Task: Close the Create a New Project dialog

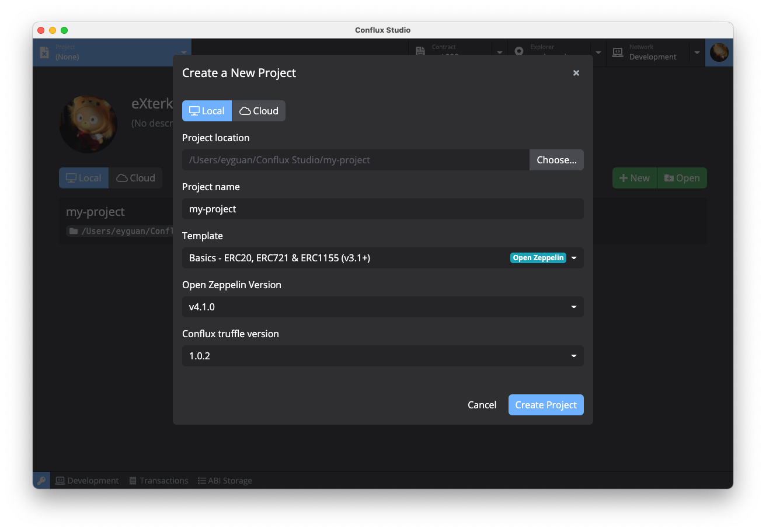Action: point(576,73)
